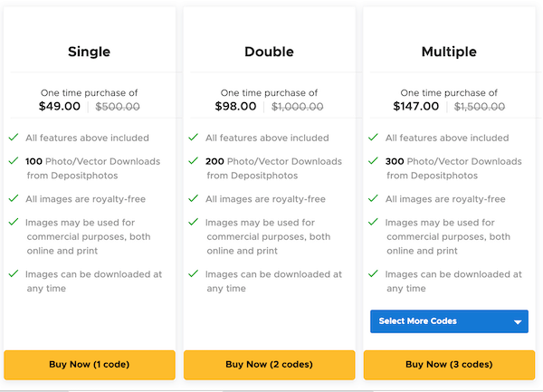
Task: Click the $49.00 price in Single plan
Action: pyautogui.click(x=60, y=106)
